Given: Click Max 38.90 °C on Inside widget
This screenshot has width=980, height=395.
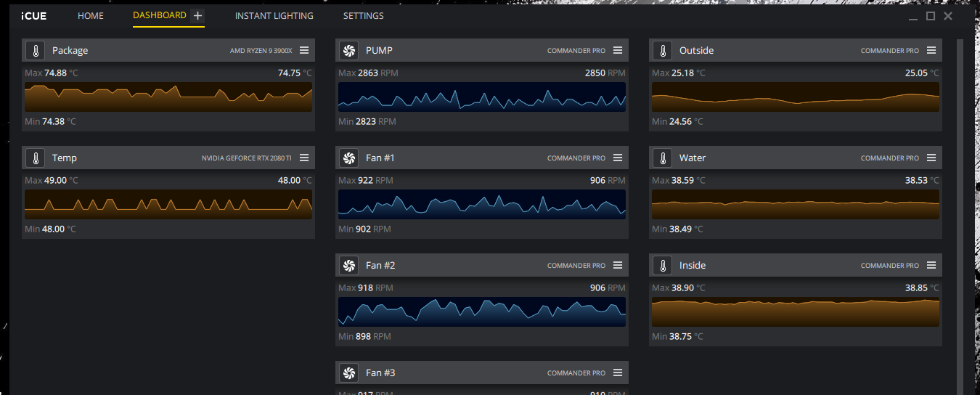Looking at the screenshot, I should [679, 288].
